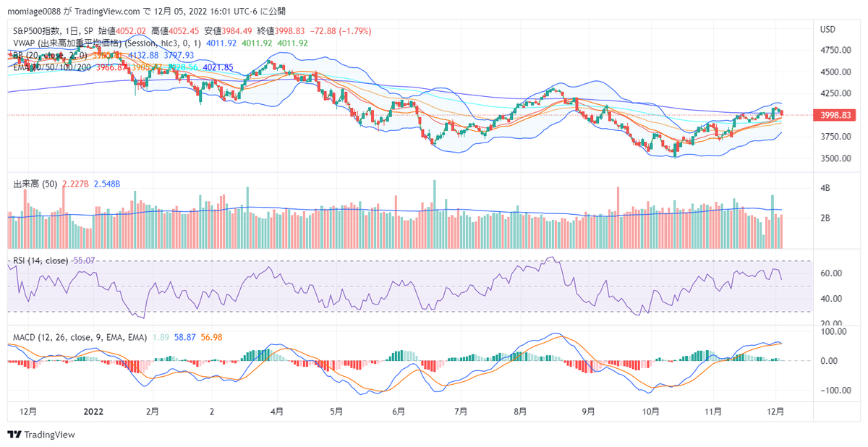The image size is (868, 447).
Task: Click the volume average value 2.548B
Action: 108,184
